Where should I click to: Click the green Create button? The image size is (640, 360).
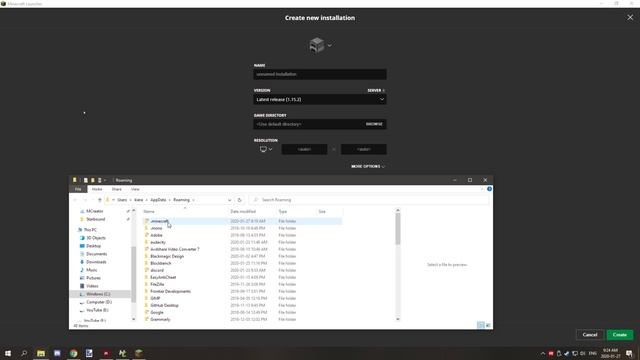pos(620,335)
